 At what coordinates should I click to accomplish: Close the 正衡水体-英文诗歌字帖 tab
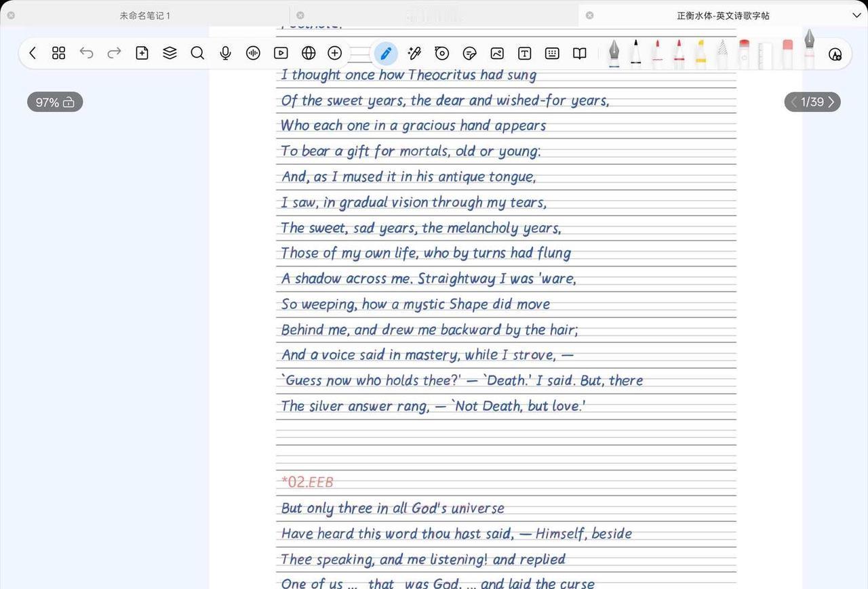(x=589, y=15)
